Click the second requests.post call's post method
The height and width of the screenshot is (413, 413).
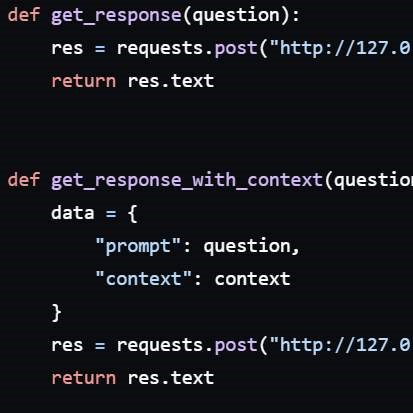coord(236,346)
